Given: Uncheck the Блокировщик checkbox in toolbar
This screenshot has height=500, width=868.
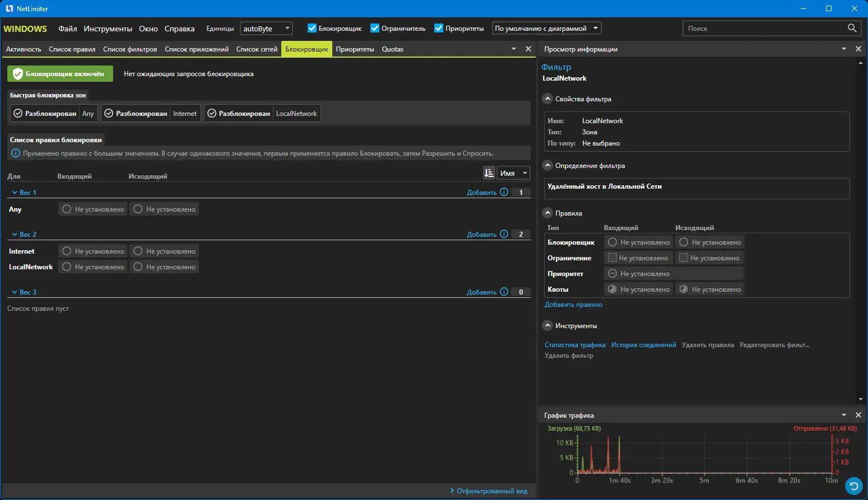Looking at the screenshot, I should click(312, 28).
